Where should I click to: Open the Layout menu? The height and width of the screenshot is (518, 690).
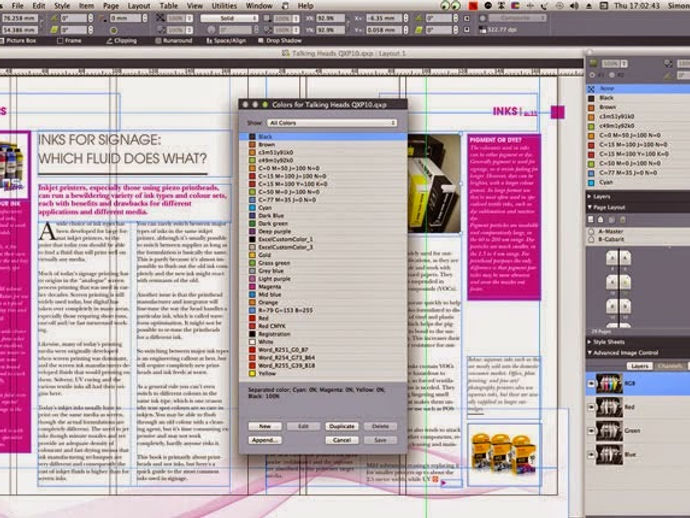pos(139,6)
